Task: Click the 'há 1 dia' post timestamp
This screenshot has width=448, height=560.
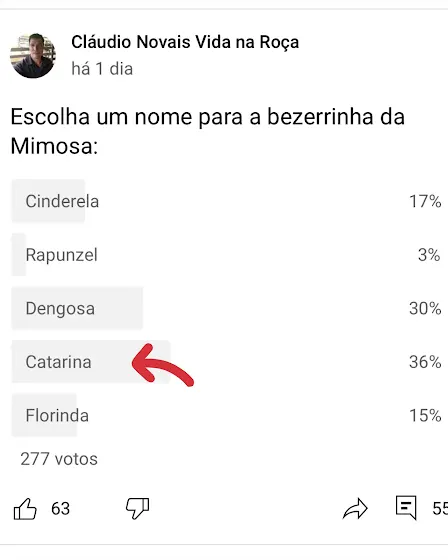Action: [102, 69]
